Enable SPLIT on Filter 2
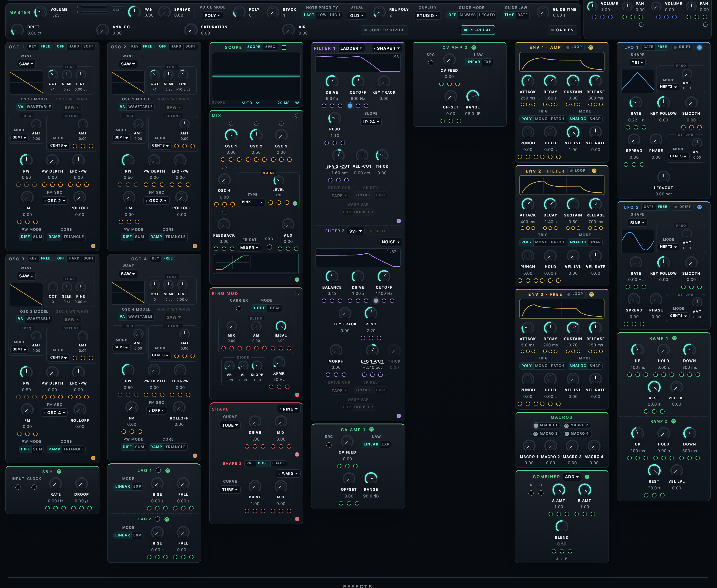This screenshot has height=588, width=717. coord(378,231)
